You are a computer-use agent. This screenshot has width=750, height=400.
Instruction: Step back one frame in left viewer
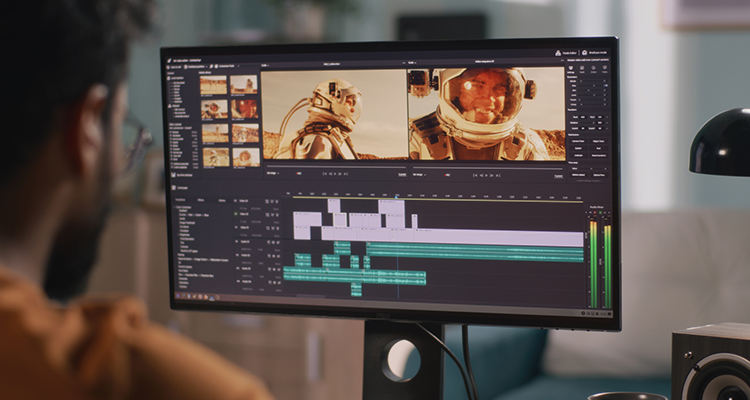pyautogui.click(x=330, y=175)
